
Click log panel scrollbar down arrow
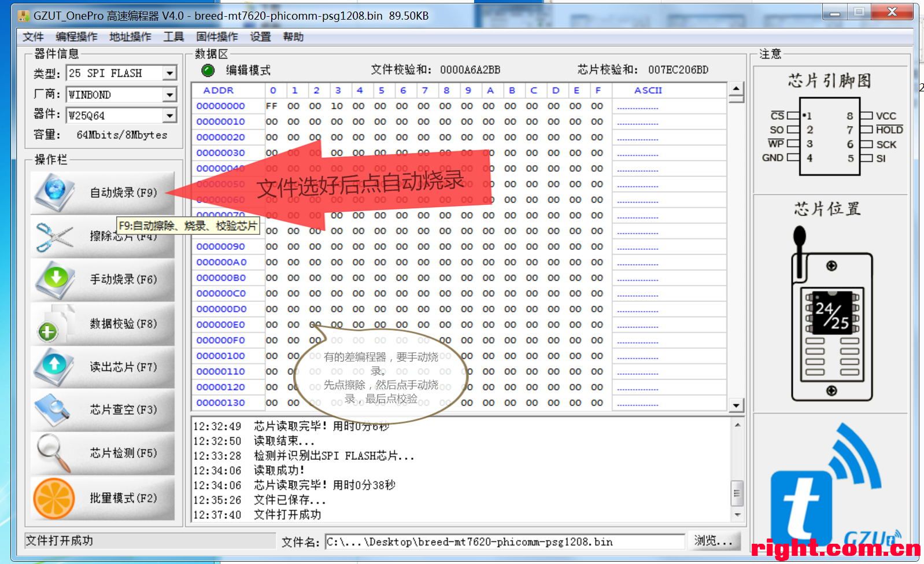tap(737, 514)
